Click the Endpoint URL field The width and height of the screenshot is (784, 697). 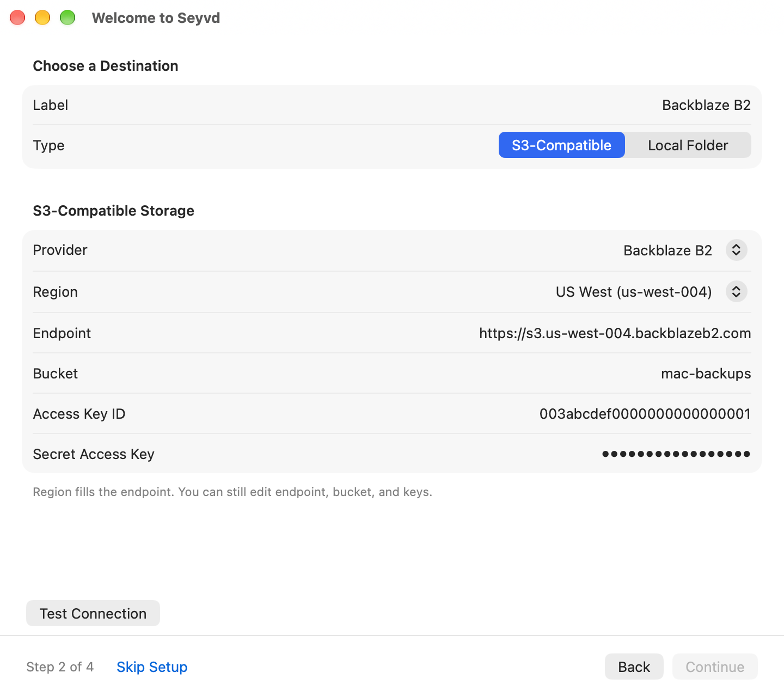pyautogui.click(x=615, y=333)
